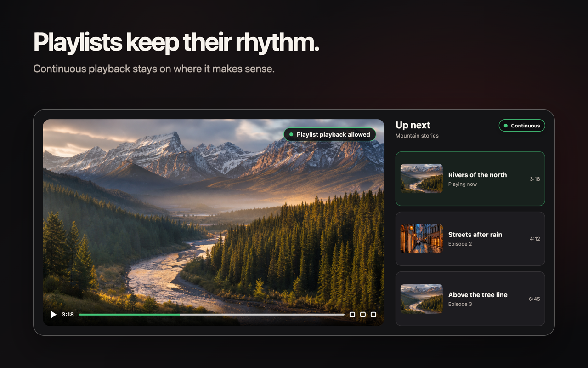Play the video with the play icon
This screenshot has width=588, height=368.
(x=53, y=315)
